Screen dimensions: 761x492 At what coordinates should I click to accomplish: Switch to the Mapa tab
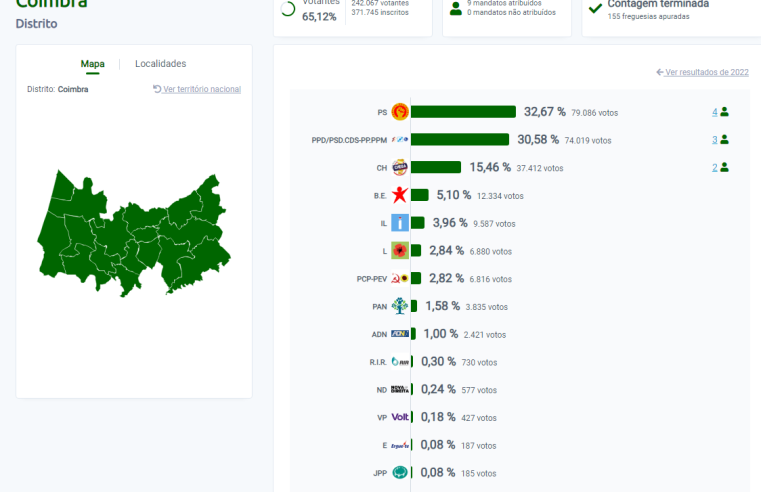pos(93,64)
